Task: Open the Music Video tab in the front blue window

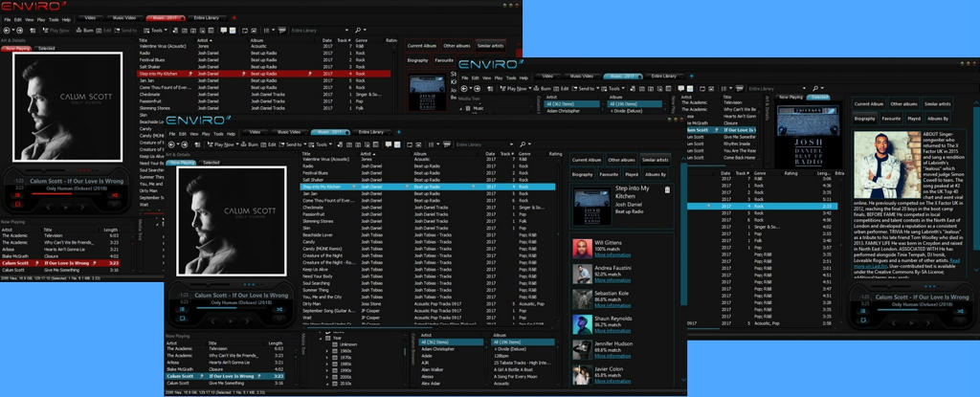Action: pos(289,132)
